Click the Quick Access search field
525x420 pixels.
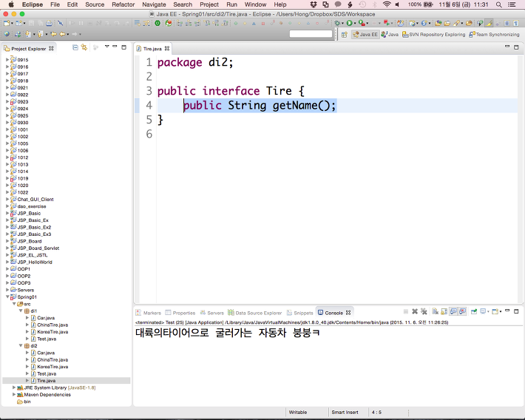[x=311, y=34]
